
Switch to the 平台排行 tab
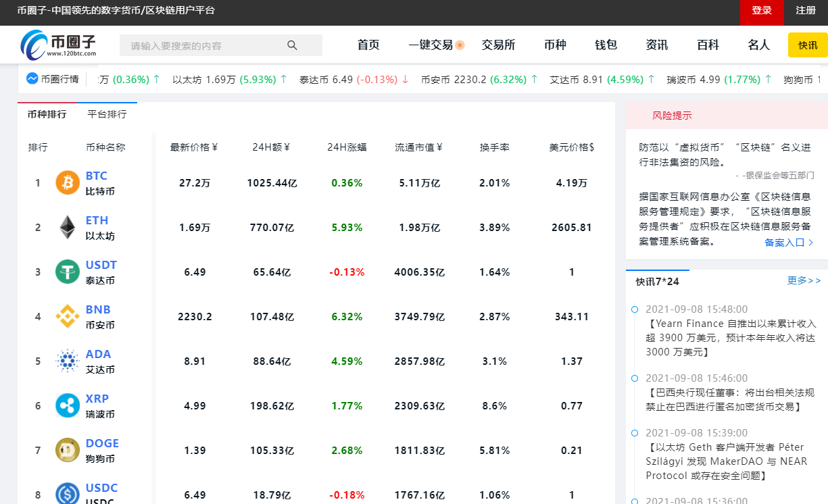(x=107, y=114)
